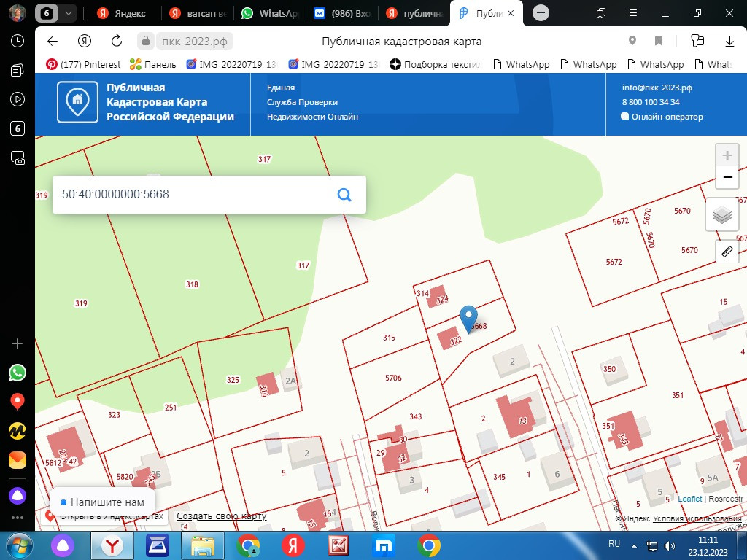Open WhatsApp from the browser sidebar
The image size is (747, 560).
[18, 373]
